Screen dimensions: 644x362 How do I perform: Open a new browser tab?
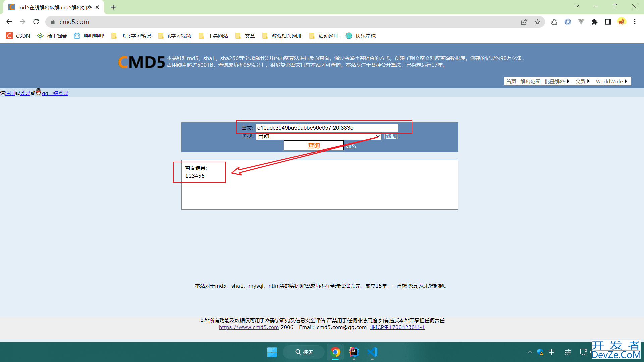pos(113,7)
